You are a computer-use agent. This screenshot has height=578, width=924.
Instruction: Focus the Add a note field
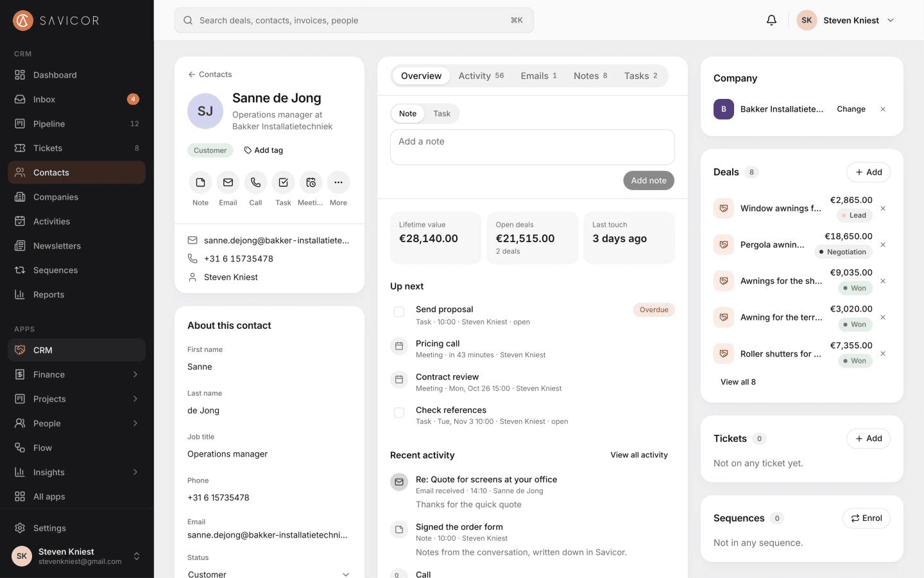tap(533, 147)
